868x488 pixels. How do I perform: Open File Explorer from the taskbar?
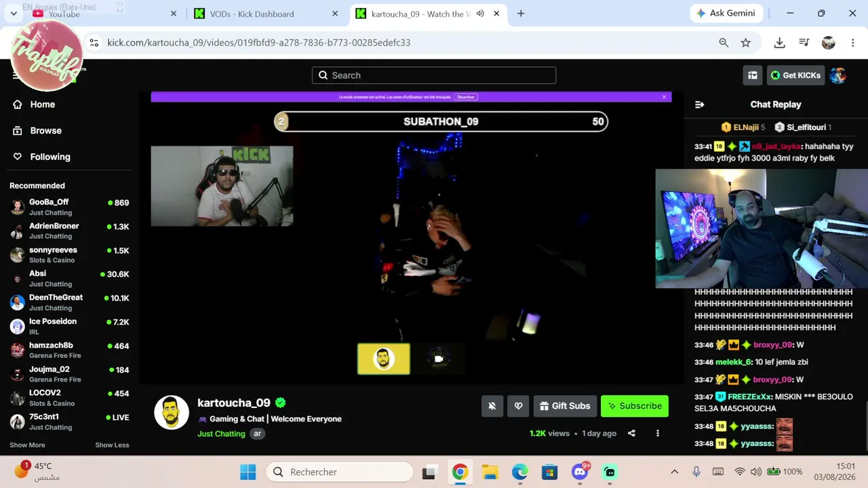pyautogui.click(x=490, y=472)
